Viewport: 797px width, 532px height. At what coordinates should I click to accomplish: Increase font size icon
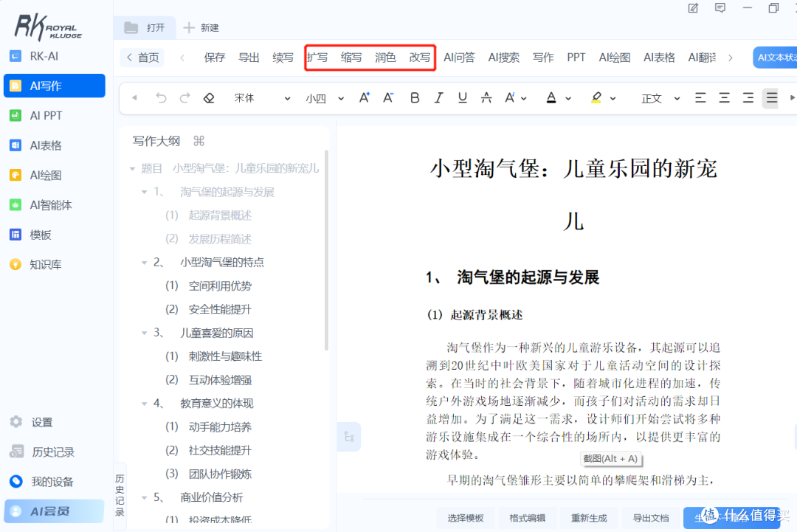click(365, 97)
